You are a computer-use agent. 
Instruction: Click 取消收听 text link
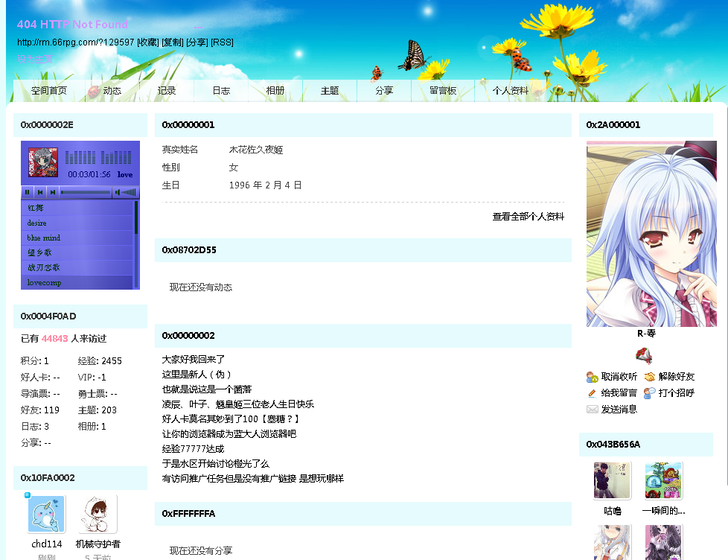click(x=619, y=377)
